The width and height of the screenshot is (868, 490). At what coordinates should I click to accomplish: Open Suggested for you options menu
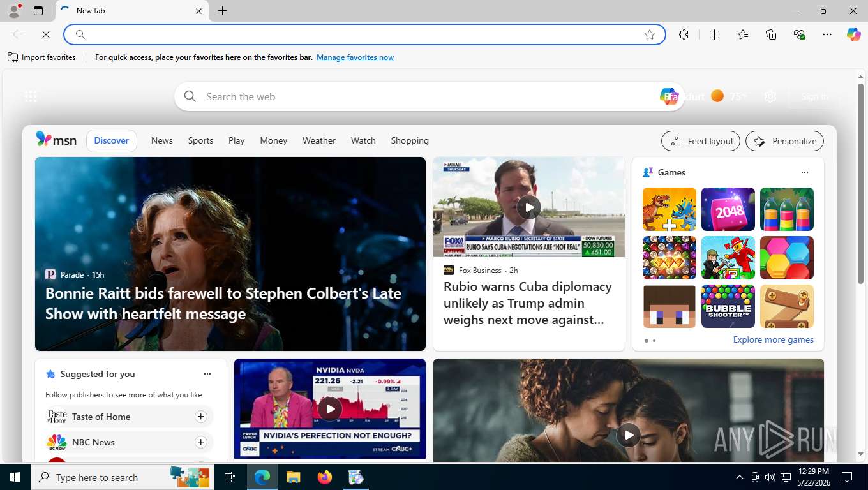207,374
